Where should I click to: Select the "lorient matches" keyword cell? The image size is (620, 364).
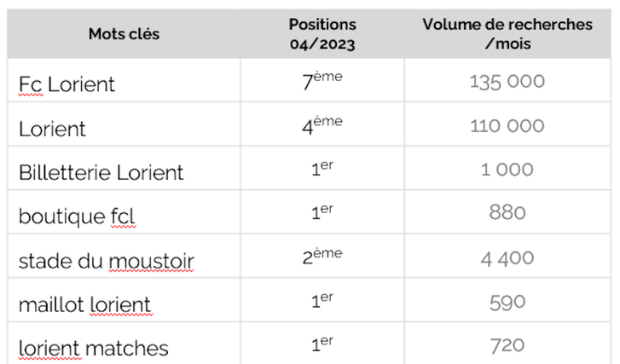click(93, 348)
